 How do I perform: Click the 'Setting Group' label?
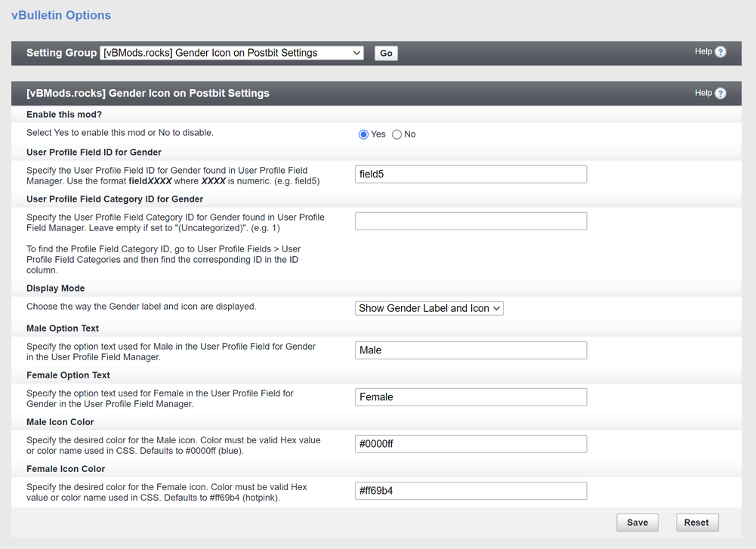click(x=62, y=53)
